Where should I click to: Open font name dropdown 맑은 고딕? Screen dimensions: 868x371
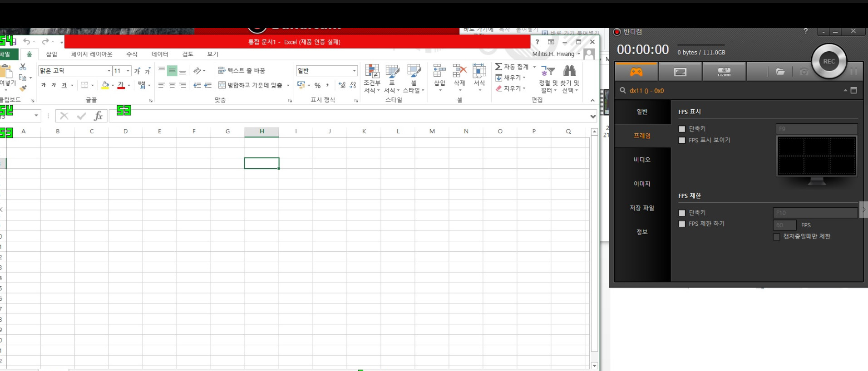pyautogui.click(x=109, y=71)
